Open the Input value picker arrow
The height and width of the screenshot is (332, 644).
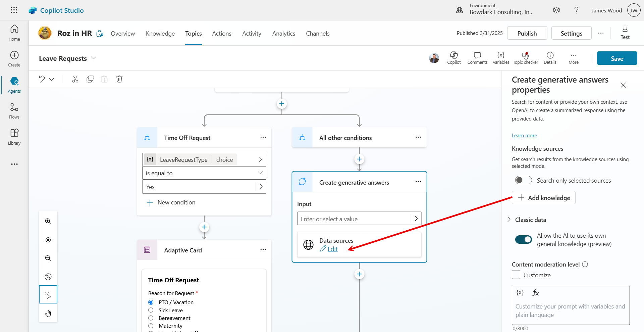pyautogui.click(x=416, y=219)
